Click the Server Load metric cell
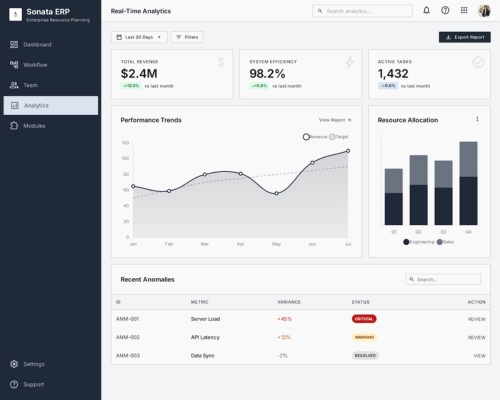 coord(205,319)
